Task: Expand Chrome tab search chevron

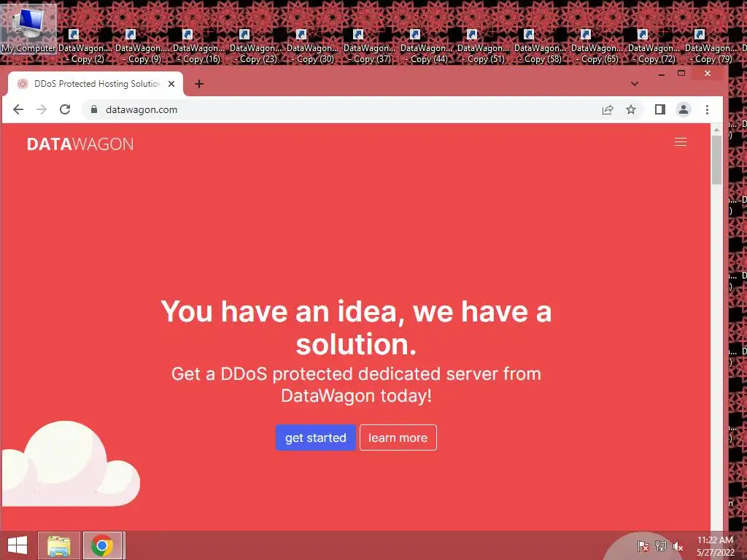Action: [634, 84]
